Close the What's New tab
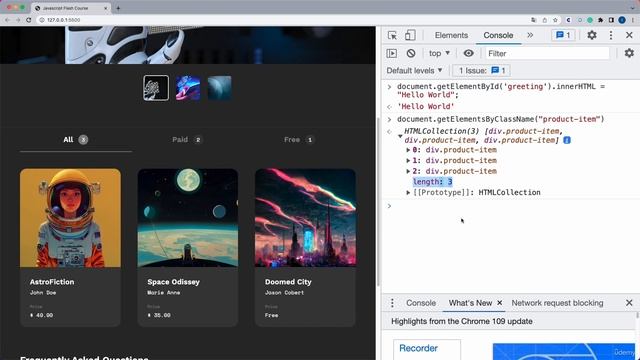This screenshot has height=360, width=640. [500, 303]
